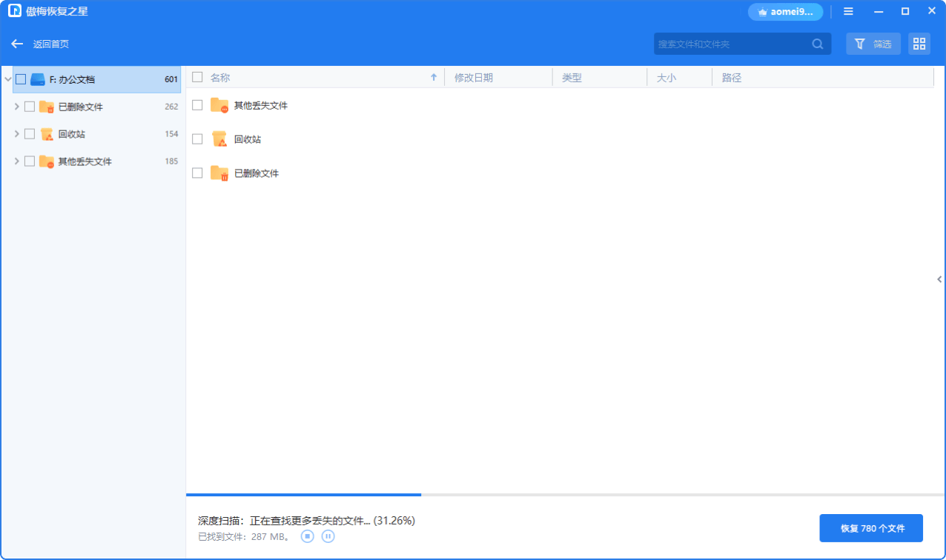
Task: Switch to grid view layout icon
Action: [x=919, y=44]
